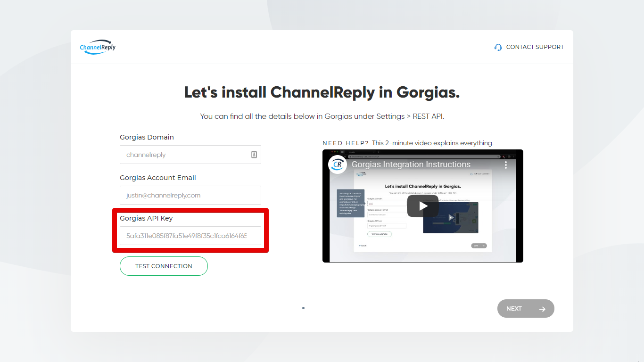
Task: Open the video's three-dot options menu
Action: pyautogui.click(x=506, y=165)
